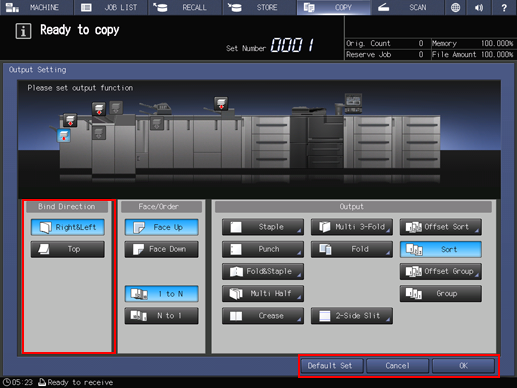This screenshot has width=517, height=388.
Task: Confirm output settings with OK
Action: pos(463,366)
